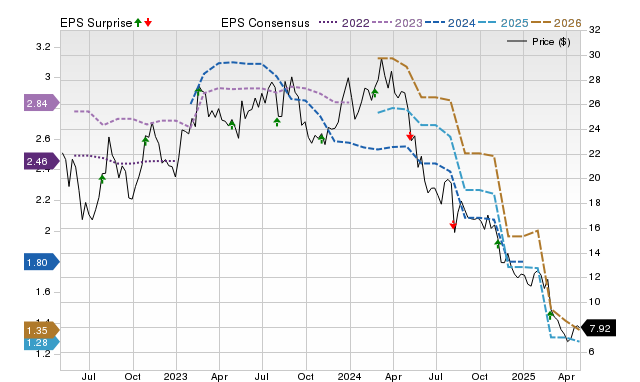Click the red surprise arrow near April 2024

[x=410, y=136]
